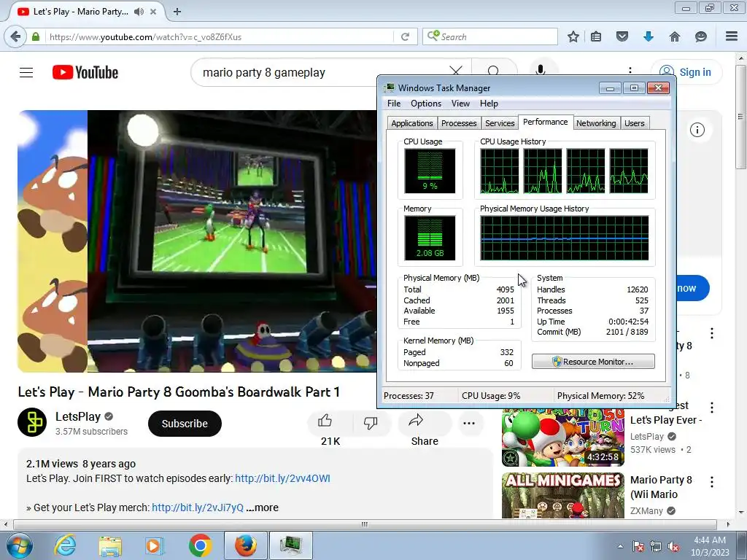747x560 pixels.
Task: Subscribe to the LetsPlay channel
Action: tap(185, 424)
